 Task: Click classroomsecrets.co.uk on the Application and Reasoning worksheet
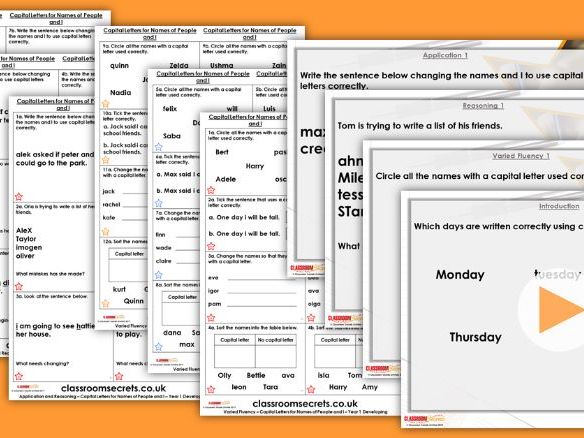(x=113, y=388)
